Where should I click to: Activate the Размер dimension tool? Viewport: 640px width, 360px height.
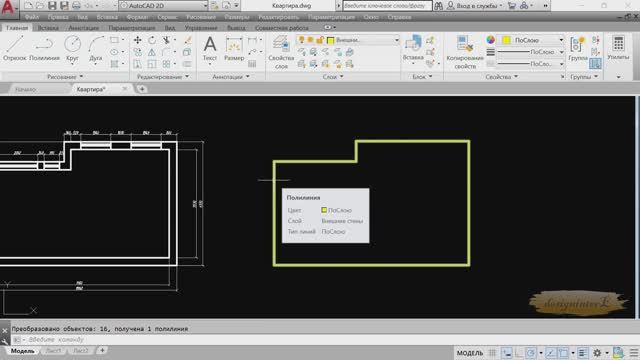(234, 48)
